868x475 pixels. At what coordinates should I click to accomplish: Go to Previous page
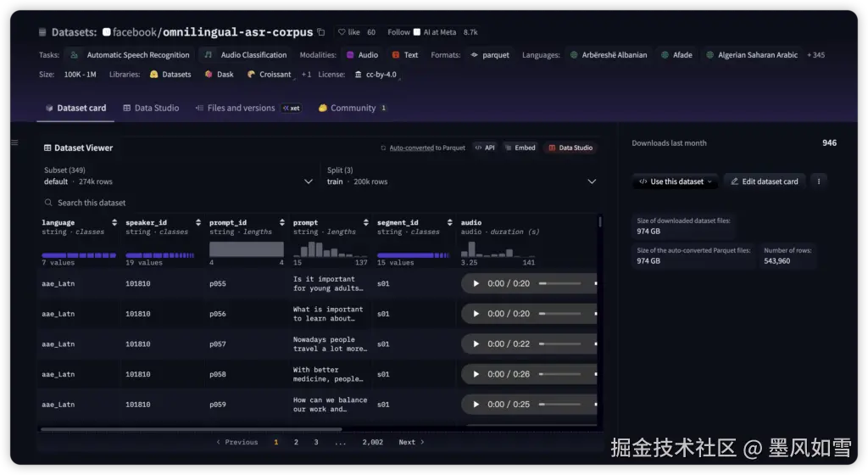click(237, 442)
